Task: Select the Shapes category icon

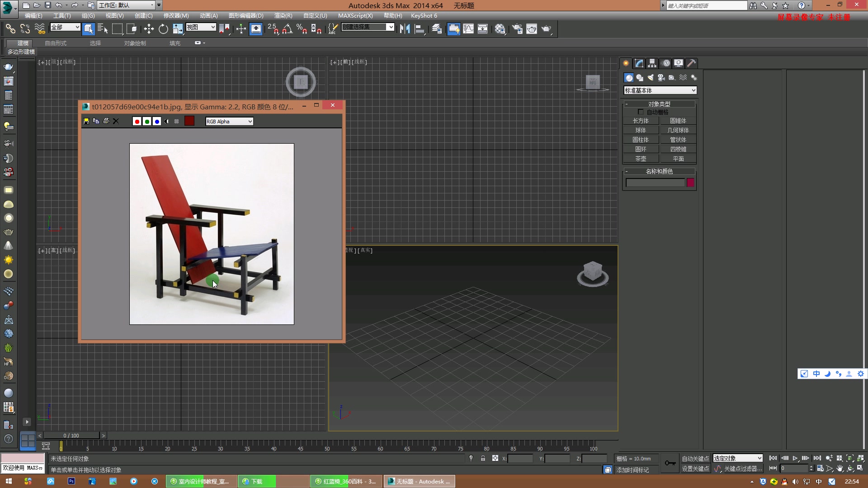Action: (640, 78)
